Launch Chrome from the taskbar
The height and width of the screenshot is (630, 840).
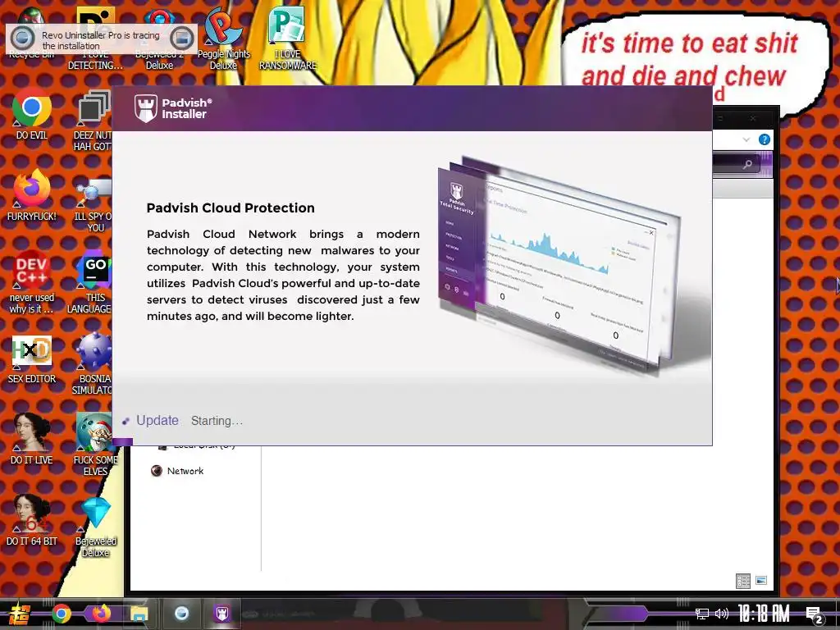pyautogui.click(x=61, y=614)
